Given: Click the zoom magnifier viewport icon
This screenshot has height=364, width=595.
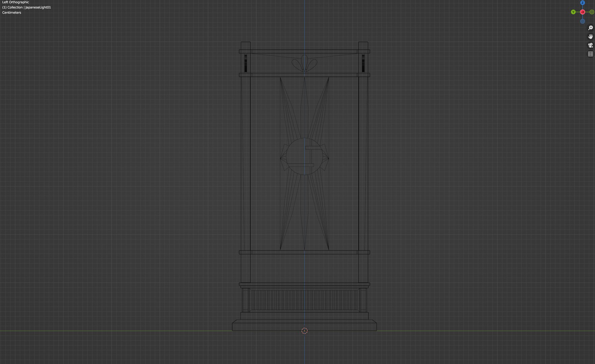Looking at the screenshot, I should coord(590,28).
